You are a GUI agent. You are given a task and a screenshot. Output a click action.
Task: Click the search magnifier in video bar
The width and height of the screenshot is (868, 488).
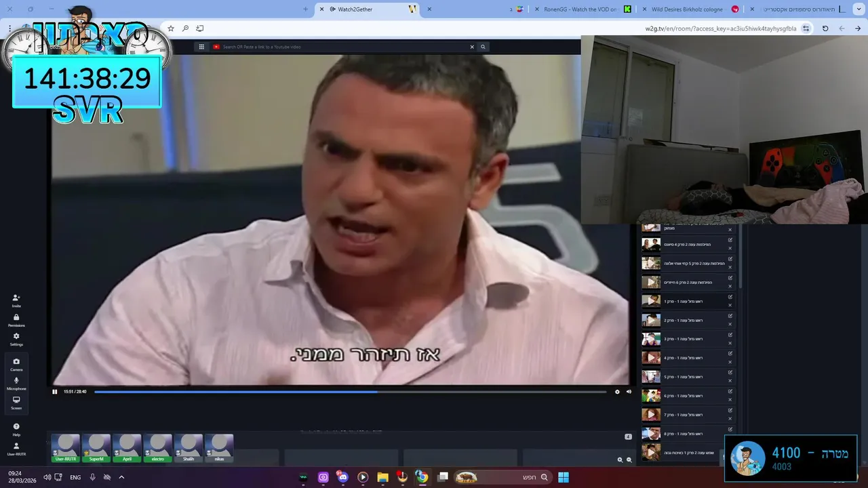pyautogui.click(x=483, y=47)
